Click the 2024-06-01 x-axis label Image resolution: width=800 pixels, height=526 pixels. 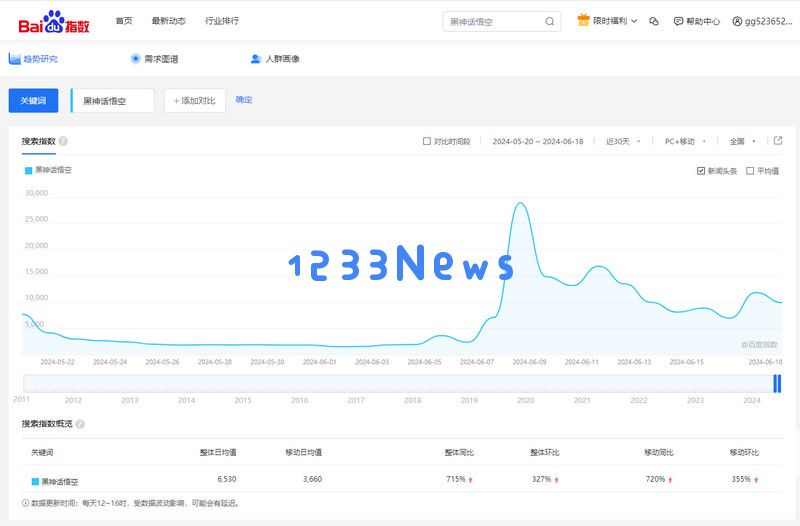[319, 362]
